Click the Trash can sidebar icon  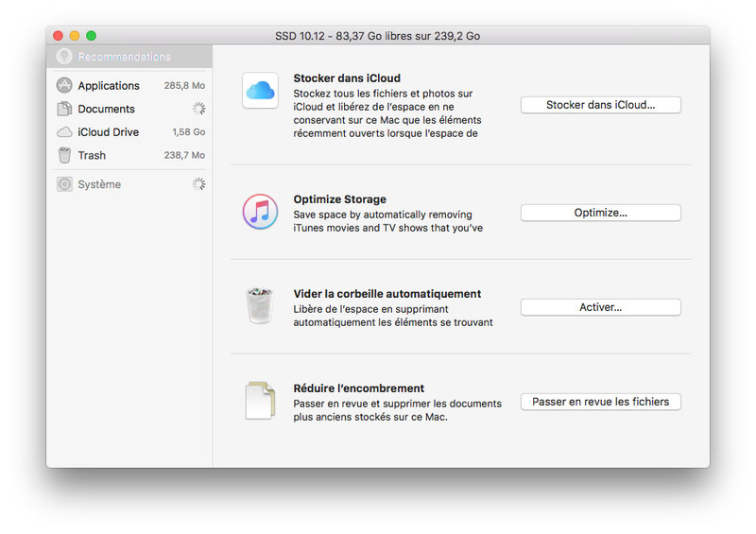pyautogui.click(x=64, y=155)
